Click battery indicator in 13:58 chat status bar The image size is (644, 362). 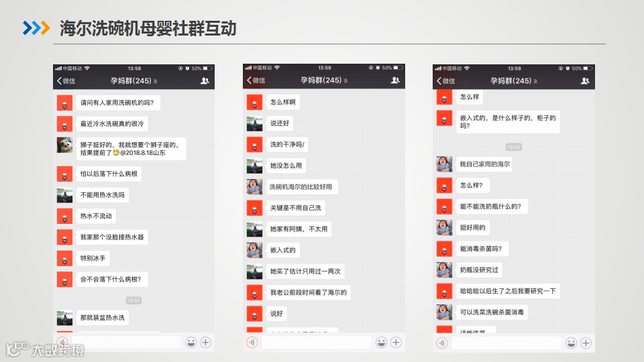(x=208, y=68)
